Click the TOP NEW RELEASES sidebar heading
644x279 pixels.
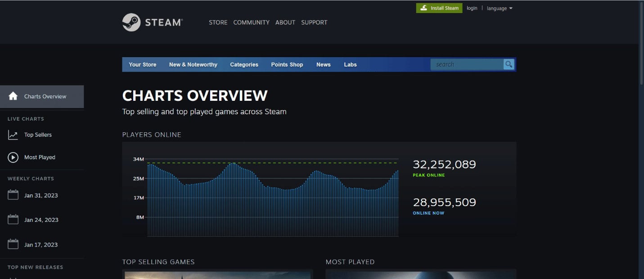(x=35, y=267)
